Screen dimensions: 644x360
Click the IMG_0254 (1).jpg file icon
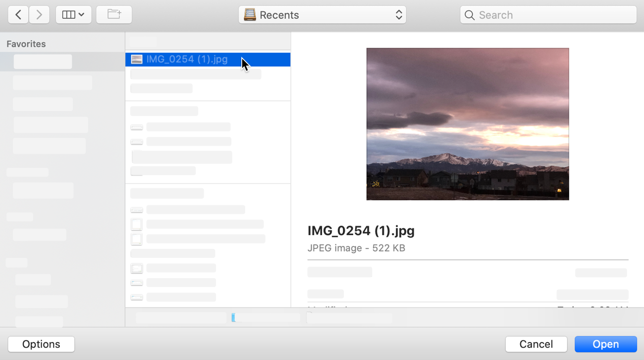coord(136,60)
